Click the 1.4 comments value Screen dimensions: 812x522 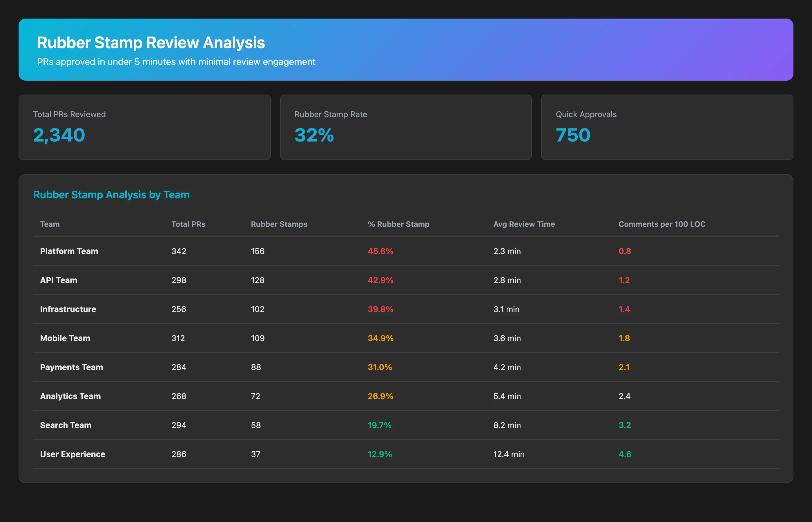tap(624, 309)
